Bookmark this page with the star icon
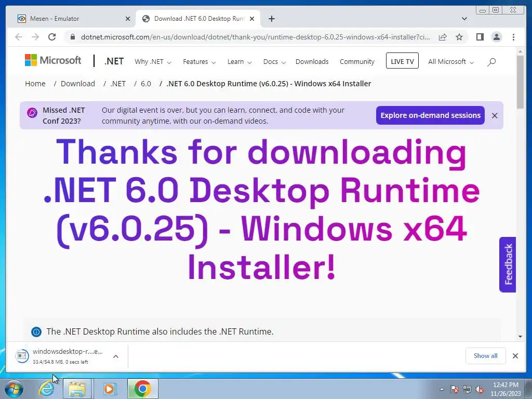 point(459,37)
